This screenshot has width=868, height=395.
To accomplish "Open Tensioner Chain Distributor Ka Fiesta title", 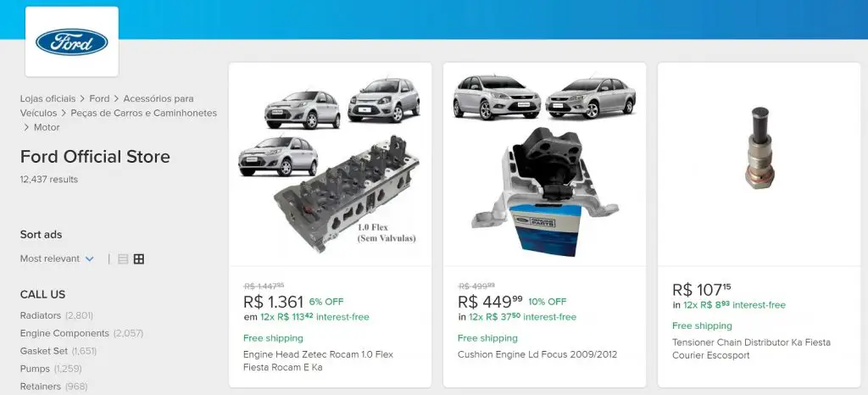I will 751,348.
